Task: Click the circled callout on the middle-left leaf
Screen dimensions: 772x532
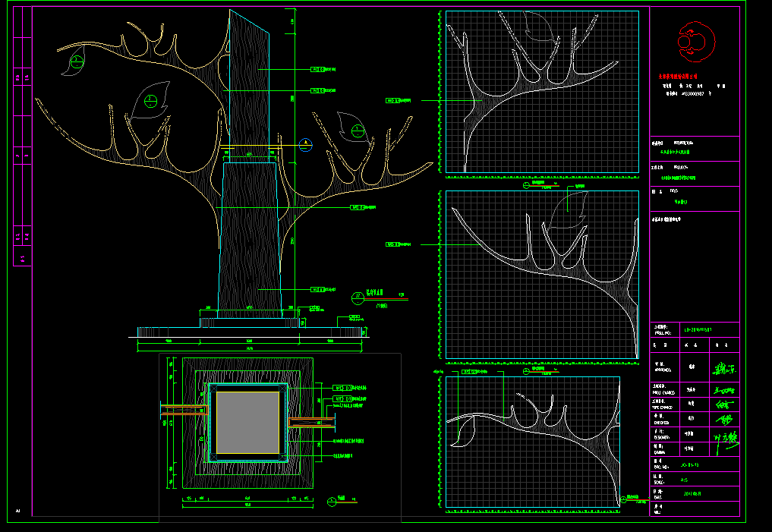Action: (x=150, y=100)
